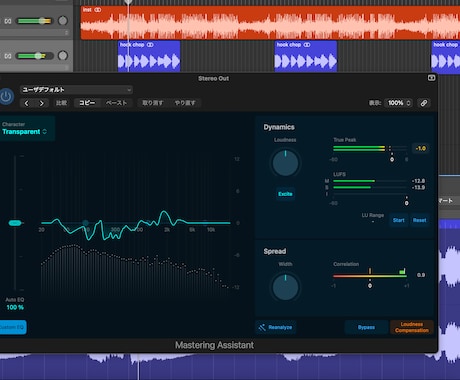The width and height of the screenshot is (460, 380).
Task: Click the True Peak meter target handle
Action: click(392, 159)
